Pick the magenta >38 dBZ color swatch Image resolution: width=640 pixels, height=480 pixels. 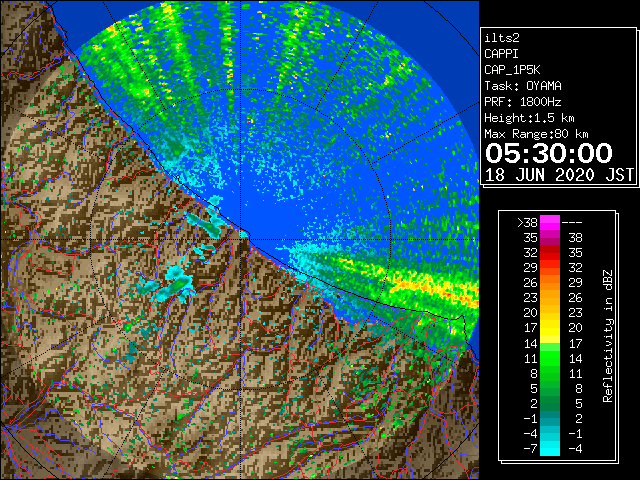click(550, 222)
